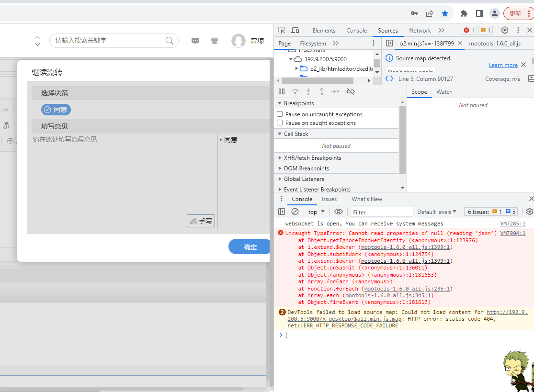The image size is (534, 392).
Task: Click the pretty-print curly braces icon
Action: click(389, 78)
